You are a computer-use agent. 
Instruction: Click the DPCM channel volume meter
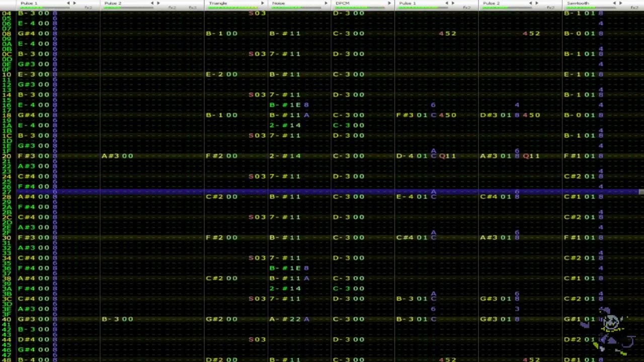click(x=359, y=8)
